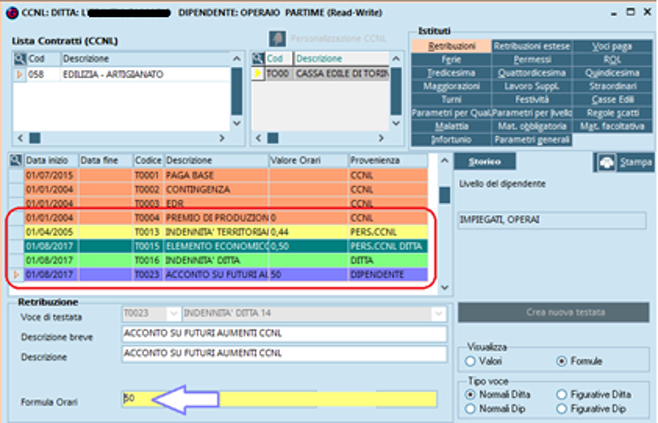This screenshot has width=658, height=423.
Task: Switch to the Turni tab
Action: tap(452, 99)
